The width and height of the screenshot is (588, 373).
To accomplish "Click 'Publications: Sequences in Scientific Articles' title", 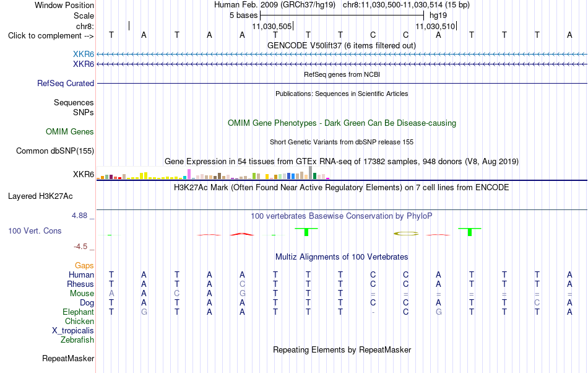I will 342,94.
